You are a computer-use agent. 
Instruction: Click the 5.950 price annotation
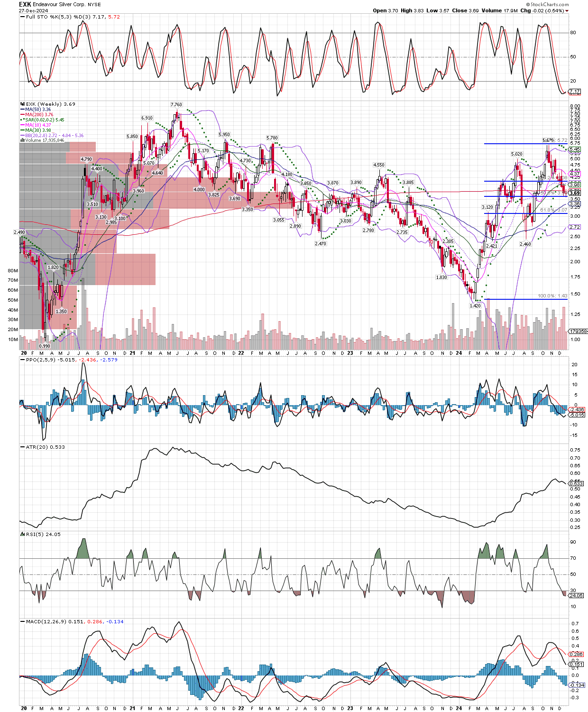pos(224,134)
